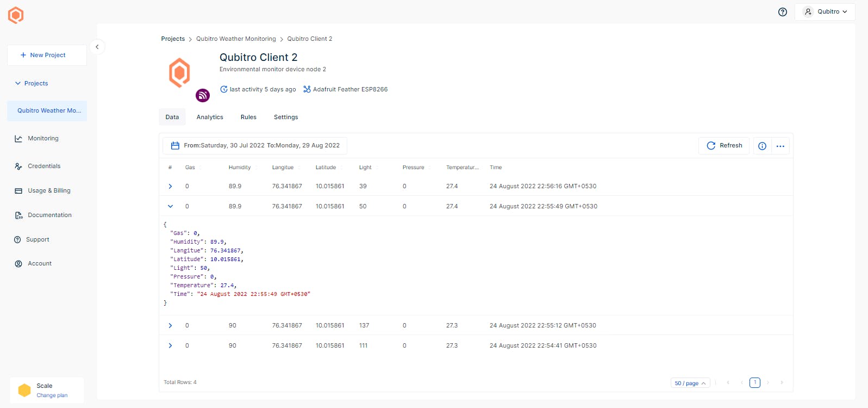
Task: Click the Total Rows: 4 label
Action: tap(180, 382)
